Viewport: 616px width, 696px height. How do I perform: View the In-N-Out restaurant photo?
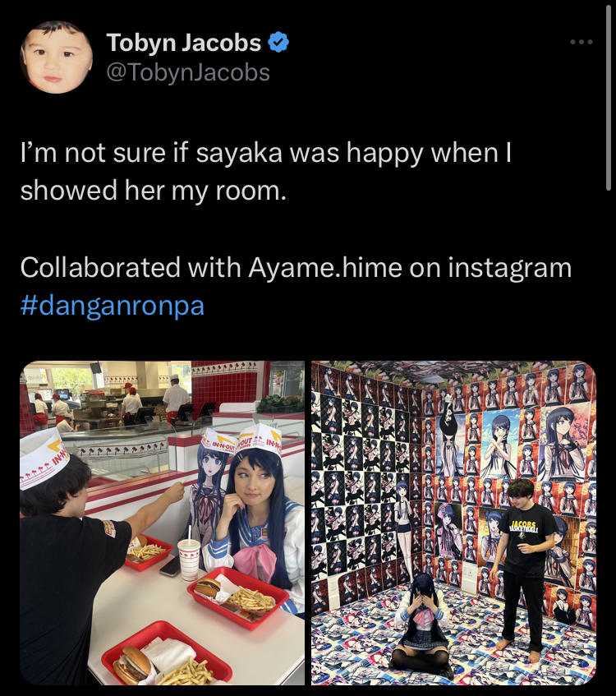[x=162, y=523]
